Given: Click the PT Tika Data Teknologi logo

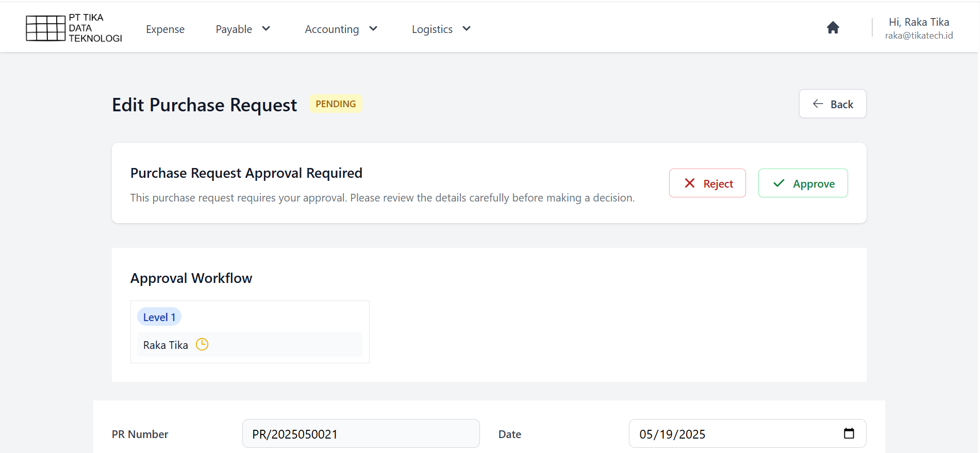Looking at the screenshot, I should [74, 28].
